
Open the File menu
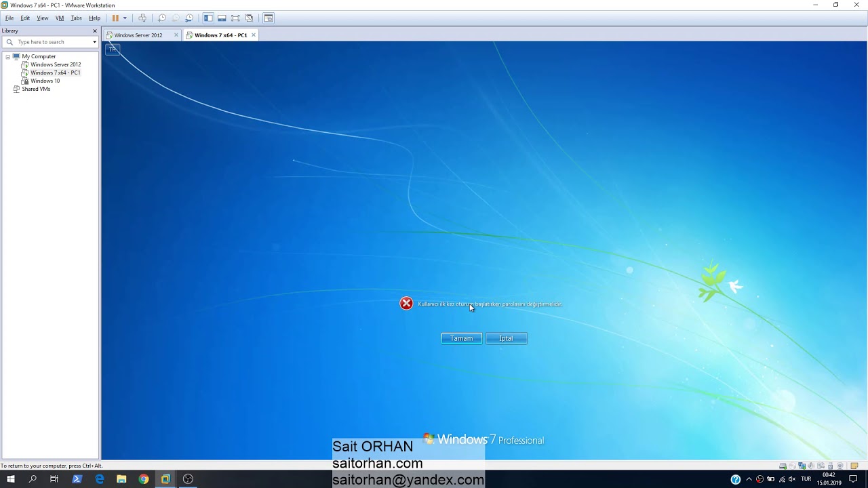(9, 18)
